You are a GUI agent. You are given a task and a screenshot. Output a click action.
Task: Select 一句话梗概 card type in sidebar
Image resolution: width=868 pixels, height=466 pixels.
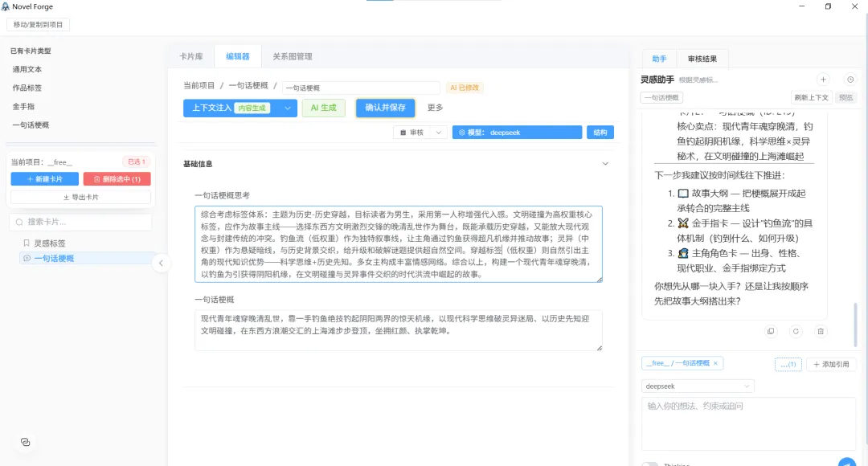click(31, 125)
